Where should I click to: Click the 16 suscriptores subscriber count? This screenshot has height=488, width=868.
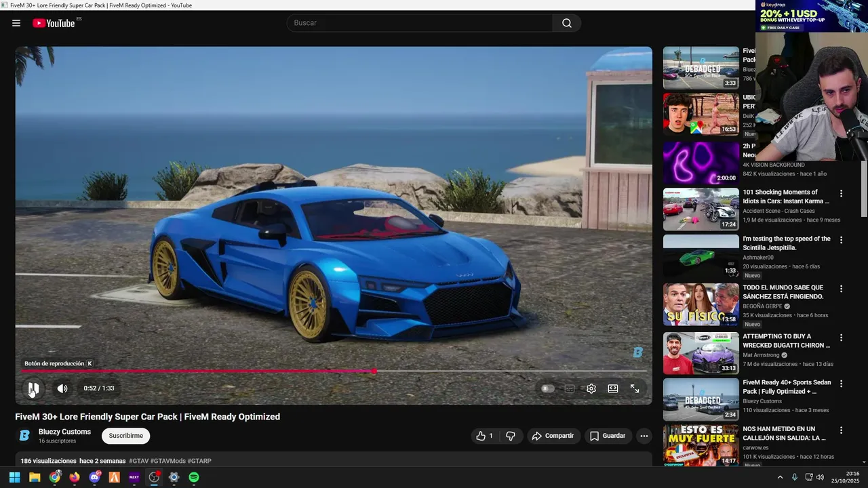click(57, 441)
